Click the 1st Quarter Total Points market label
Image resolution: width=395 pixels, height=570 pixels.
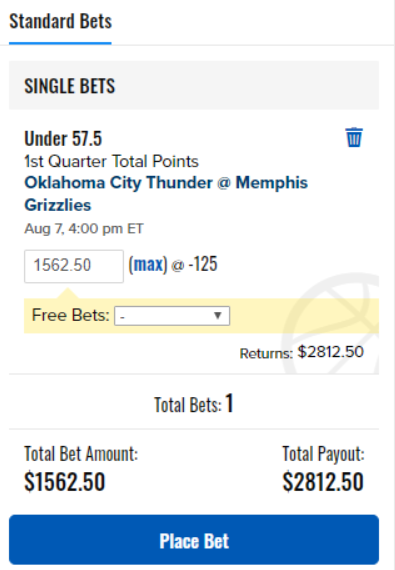click(112, 161)
